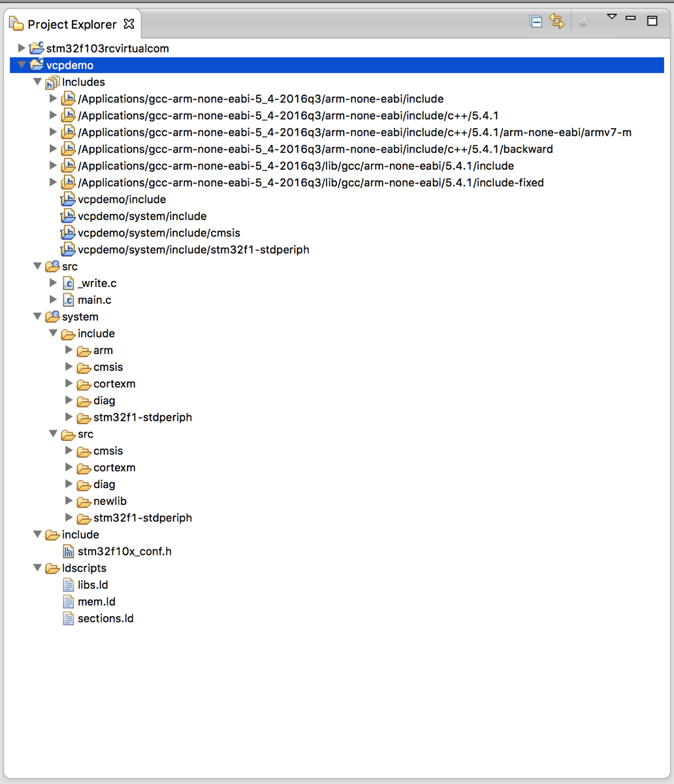Collapse the Includes node
Screen dimensions: 674x784
tap(38, 82)
